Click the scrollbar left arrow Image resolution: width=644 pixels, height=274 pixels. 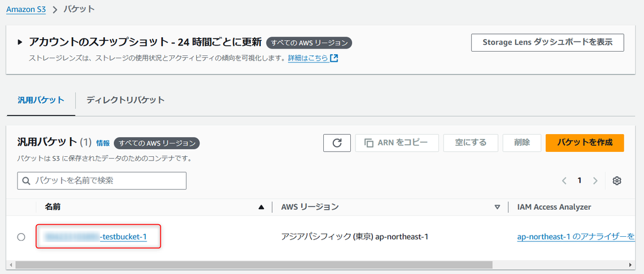pos(11,265)
